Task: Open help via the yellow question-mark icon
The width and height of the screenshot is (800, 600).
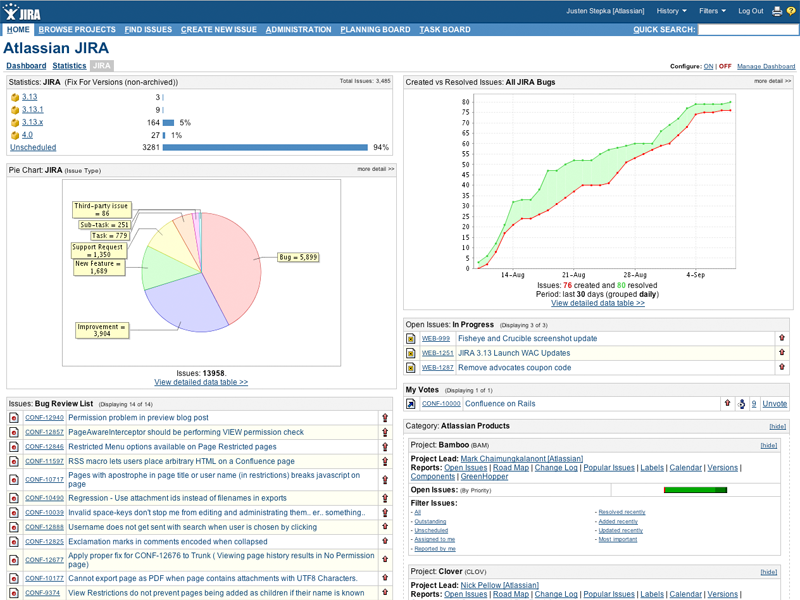Action: (x=790, y=11)
